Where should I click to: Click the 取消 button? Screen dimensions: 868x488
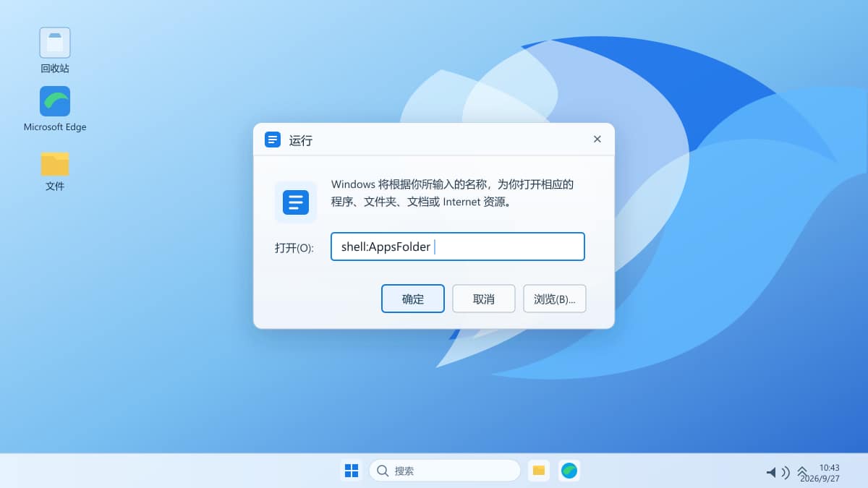pyautogui.click(x=484, y=299)
